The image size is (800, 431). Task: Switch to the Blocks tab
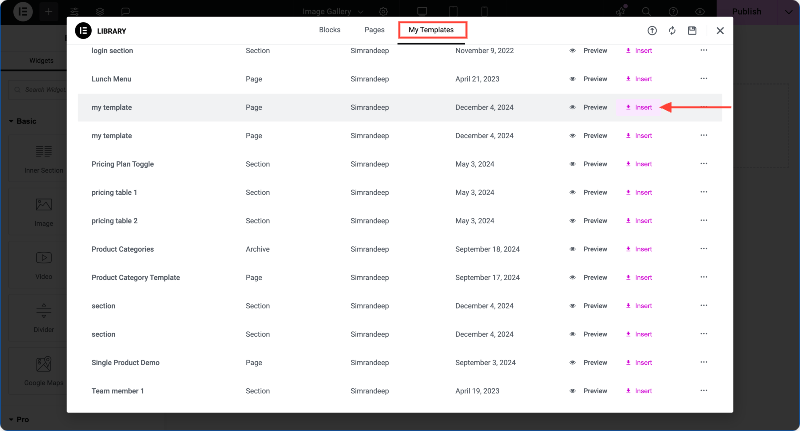[330, 30]
